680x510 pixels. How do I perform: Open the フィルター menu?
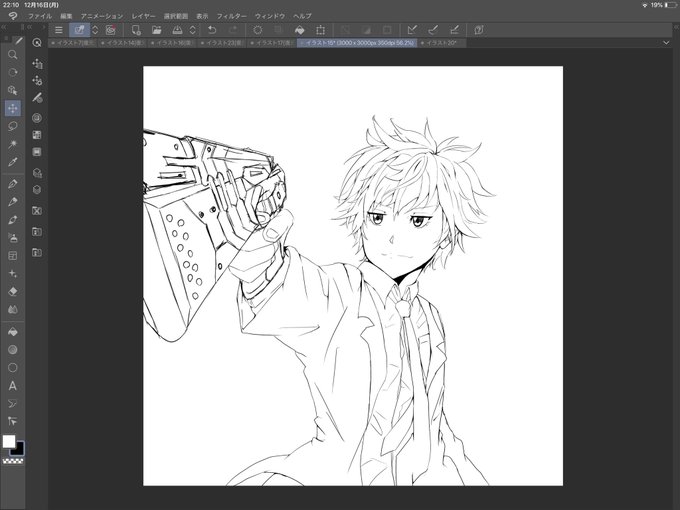click(x=232, y=16)
